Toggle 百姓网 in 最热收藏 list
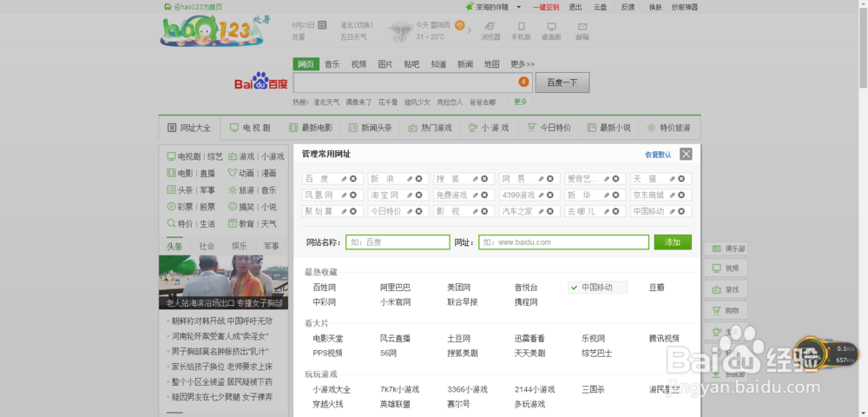This screenshot has height=417, width=868. click(325, 288)
